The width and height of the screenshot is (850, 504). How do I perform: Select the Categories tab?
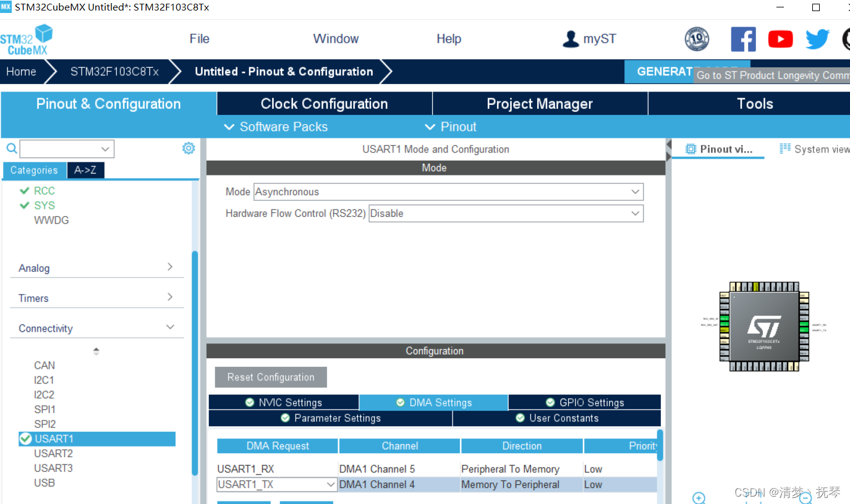point(34,170)
